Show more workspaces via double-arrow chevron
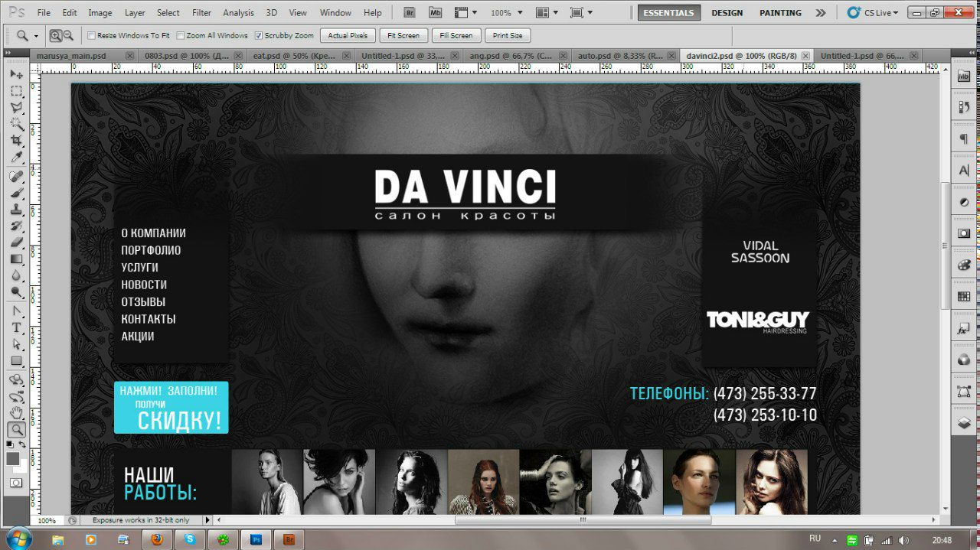 [821, 13]
